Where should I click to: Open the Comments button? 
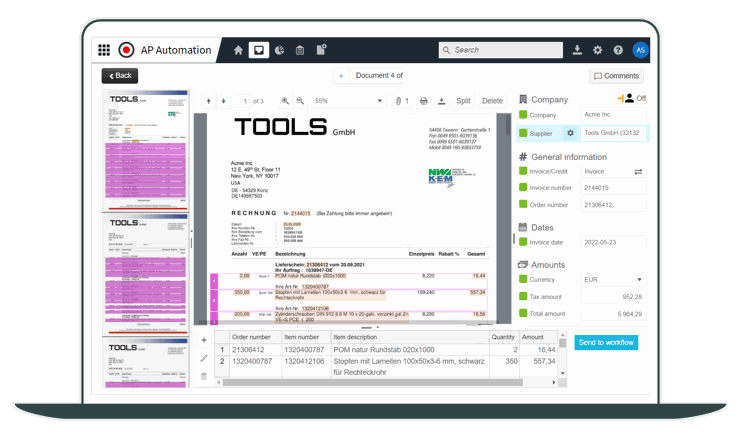[x=616, y=76]
